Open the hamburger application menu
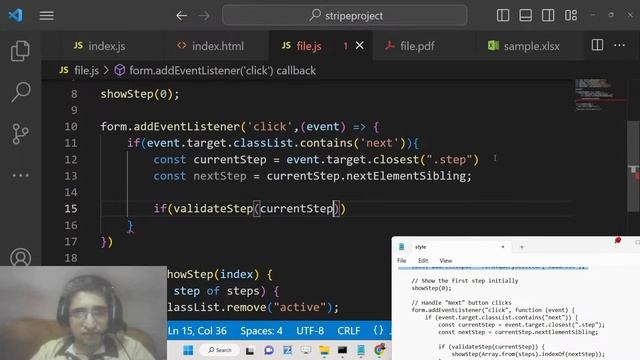Viewport: 640px width, 360px height. [47, 16]
